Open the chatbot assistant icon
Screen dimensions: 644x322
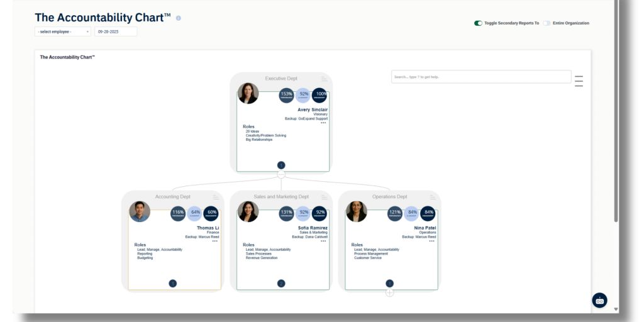[599, 301]
